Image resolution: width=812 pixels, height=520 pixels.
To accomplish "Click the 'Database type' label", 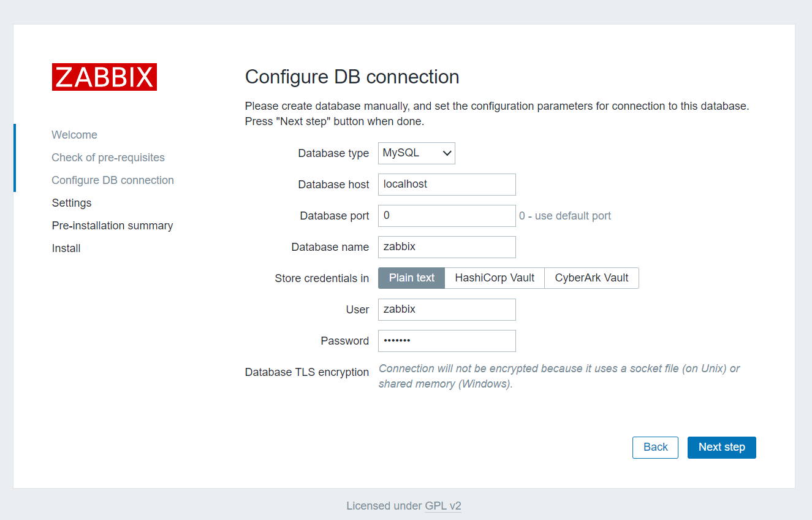I will pos(333,153).
